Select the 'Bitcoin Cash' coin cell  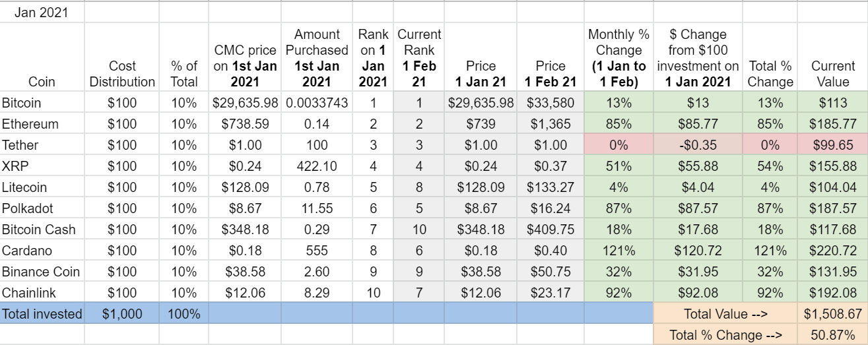tap(42, 229)
